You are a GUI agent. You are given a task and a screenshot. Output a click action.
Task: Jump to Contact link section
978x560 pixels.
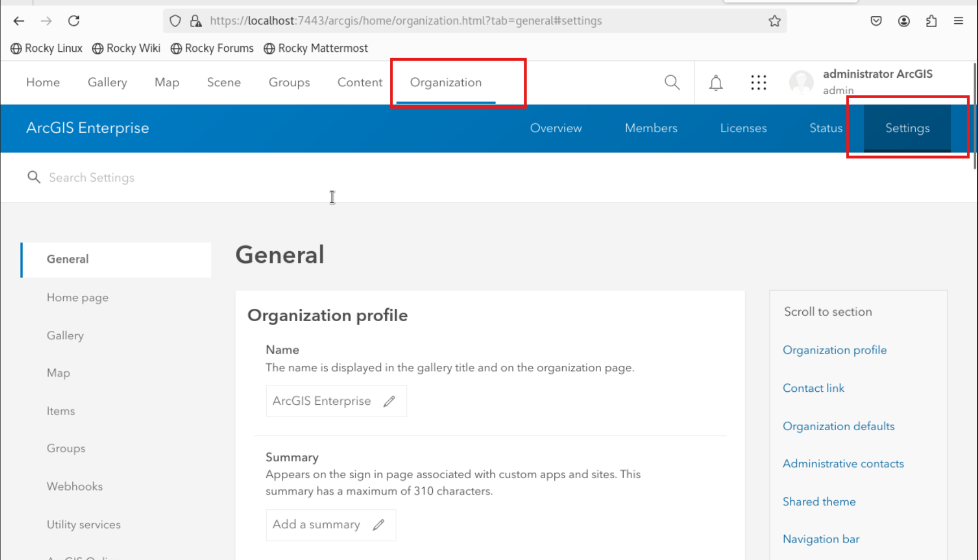click(814, 388)
